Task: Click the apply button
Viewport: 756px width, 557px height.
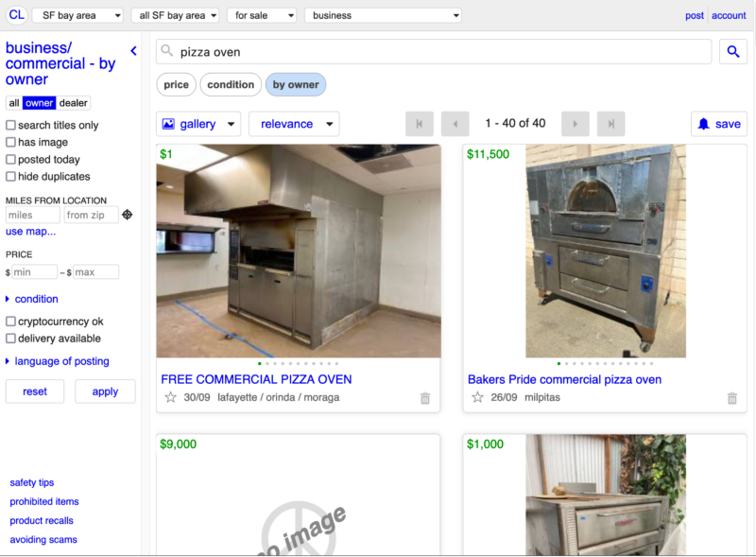Action: 105,392
